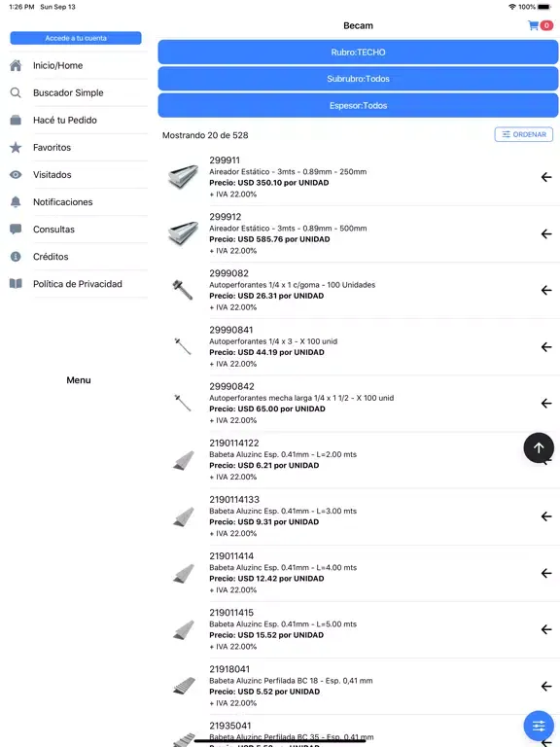Click the Favoritos star icon
Viewport: 560px width, 747px height.
(16, 147)
